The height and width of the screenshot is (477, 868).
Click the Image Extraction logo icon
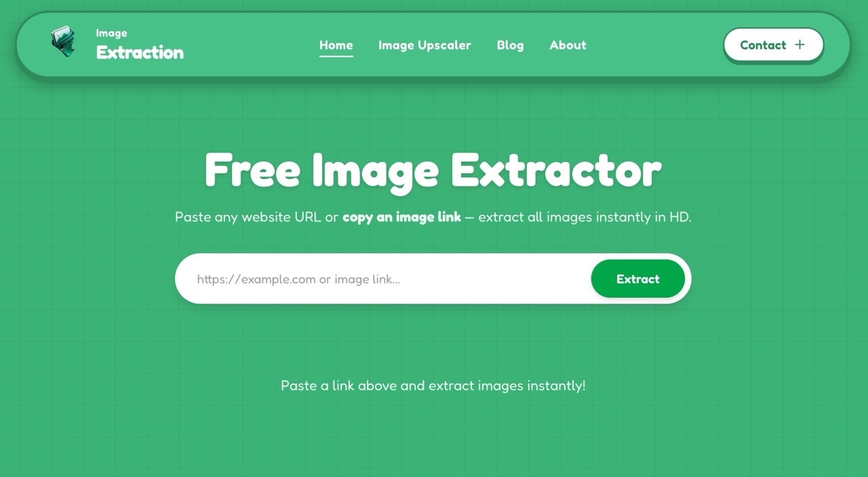63,41
